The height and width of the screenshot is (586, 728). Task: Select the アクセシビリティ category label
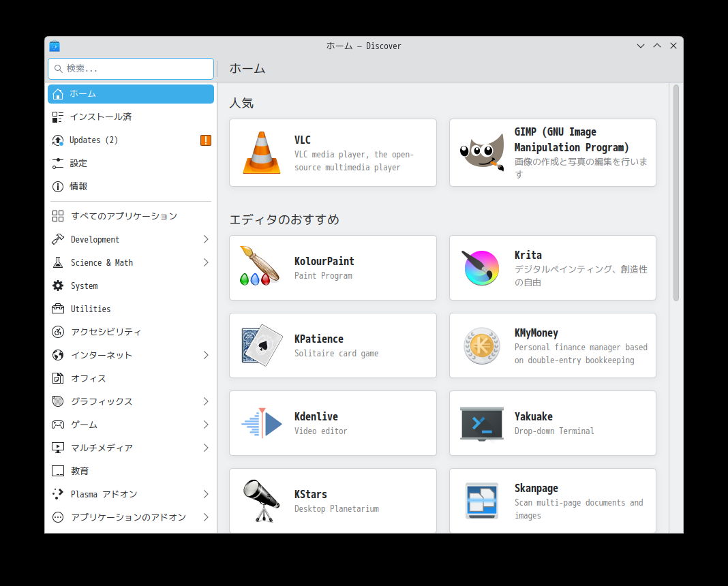point(106,333)
